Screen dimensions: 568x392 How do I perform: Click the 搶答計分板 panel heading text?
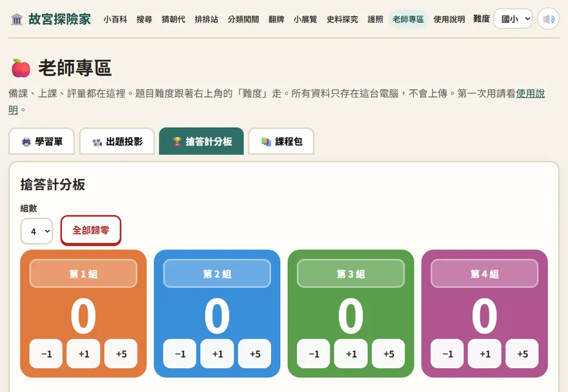tap(52, 184)
